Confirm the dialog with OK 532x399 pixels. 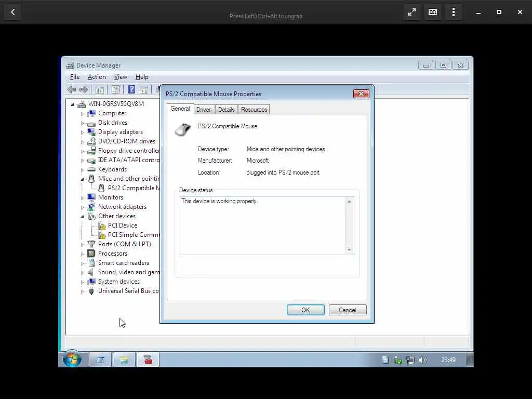305,310
